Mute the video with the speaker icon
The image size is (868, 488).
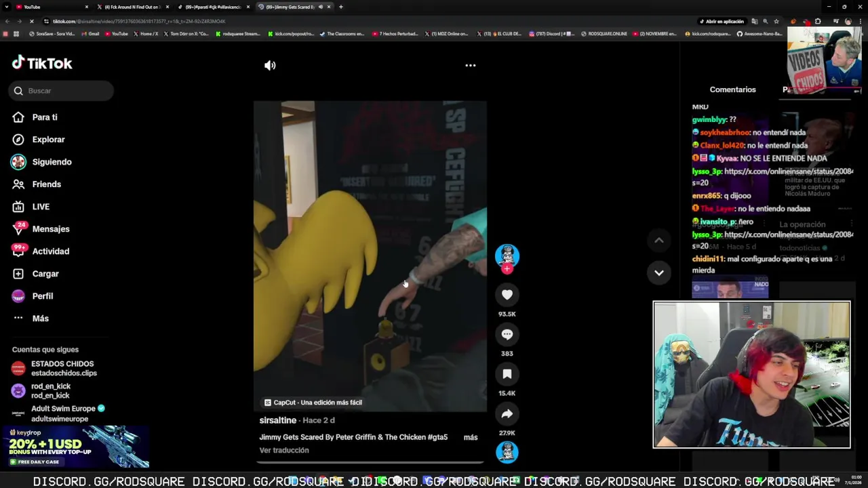pyautogui.click(x=270, y=66)
